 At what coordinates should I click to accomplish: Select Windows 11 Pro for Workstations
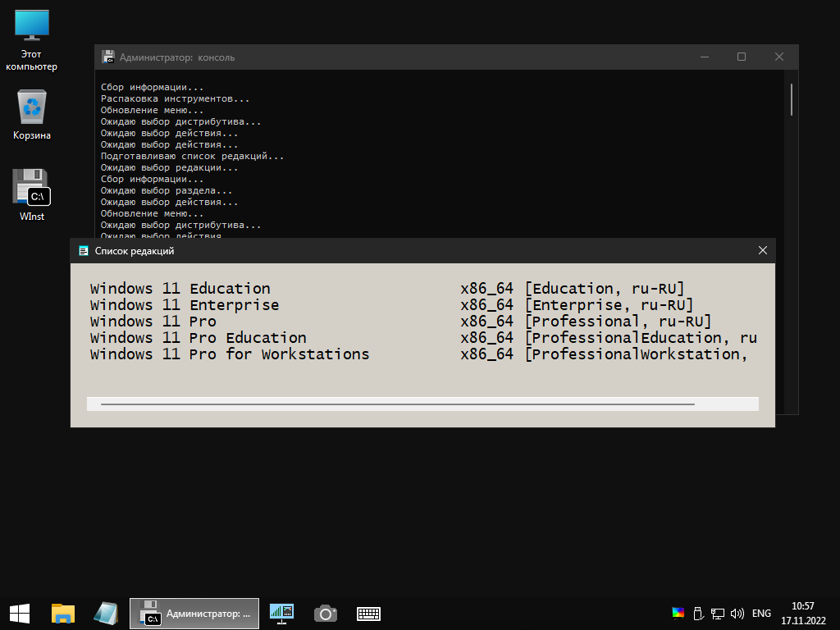pyautogui.click(x=423, y=354)
